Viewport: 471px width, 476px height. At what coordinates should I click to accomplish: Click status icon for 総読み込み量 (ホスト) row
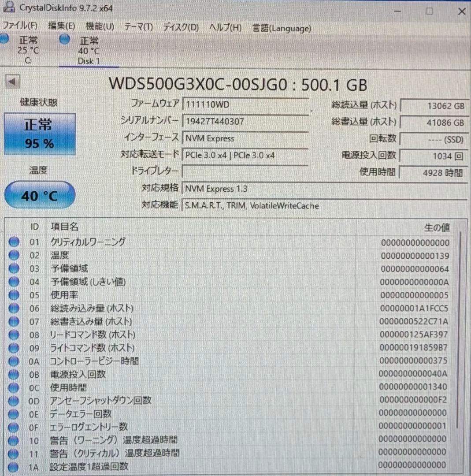(14, 308)
